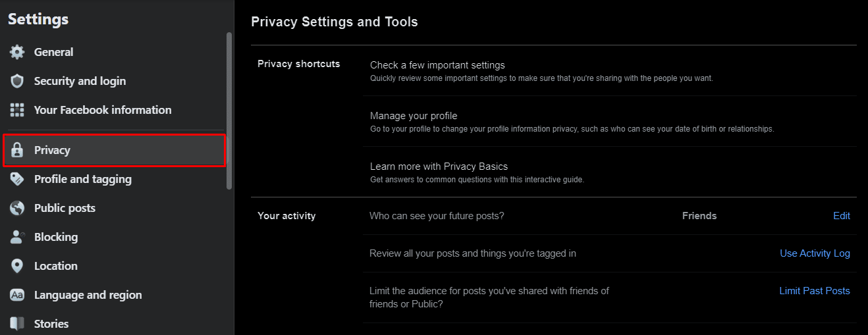Click the Your Facebook information grid icon
Image resolution: width=868 pixels, height=335 pixels.
(17, 110)
